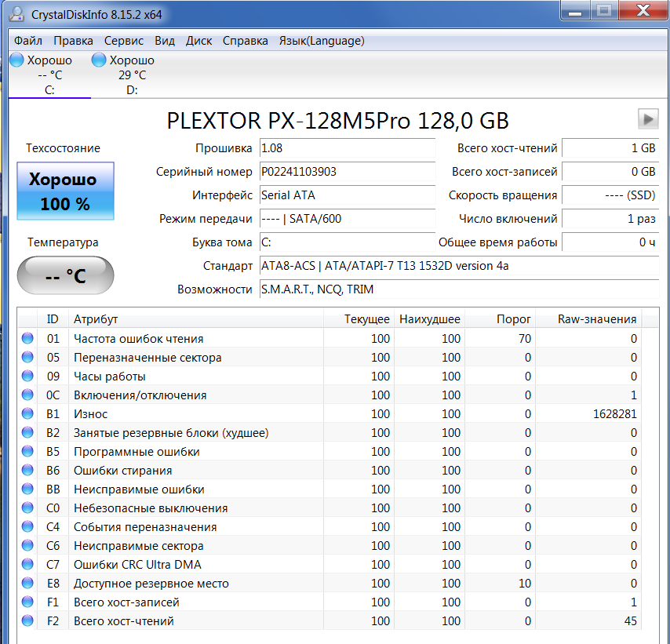Select the C: disk tab

click(49, 75)
